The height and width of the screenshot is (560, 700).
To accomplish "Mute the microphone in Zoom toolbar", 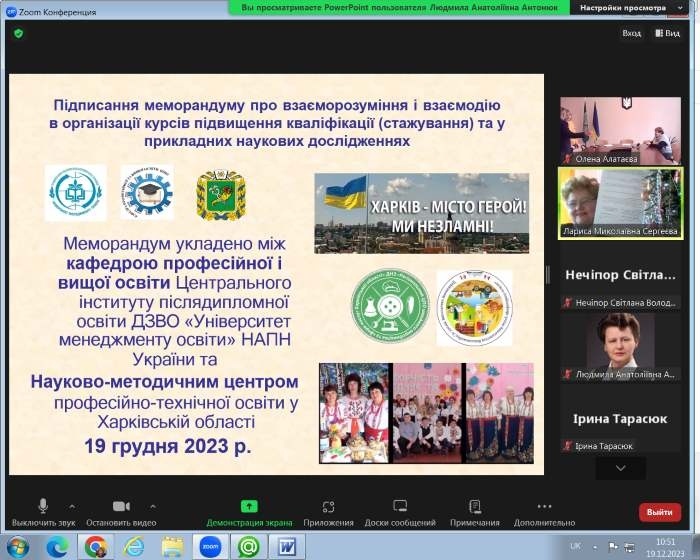I will coord(43,506).
